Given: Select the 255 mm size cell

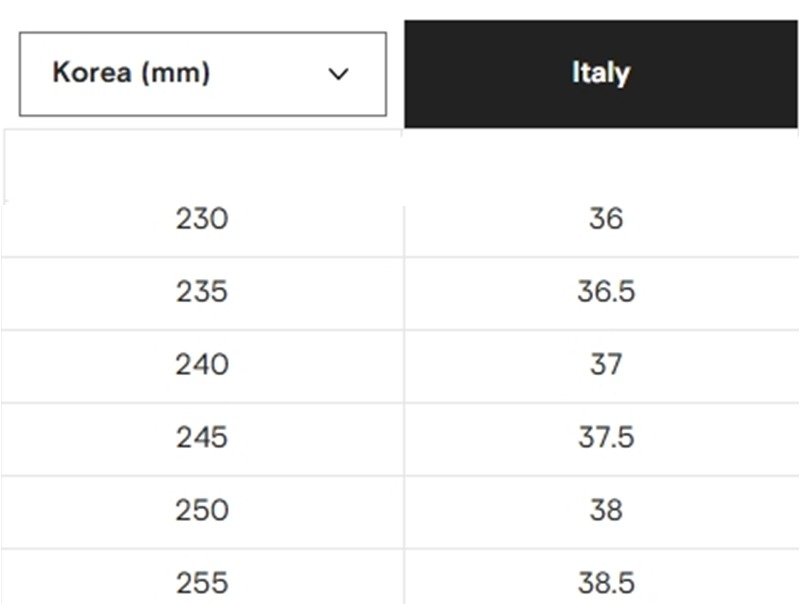Looking at the screenshot, I should pos(202,582).
